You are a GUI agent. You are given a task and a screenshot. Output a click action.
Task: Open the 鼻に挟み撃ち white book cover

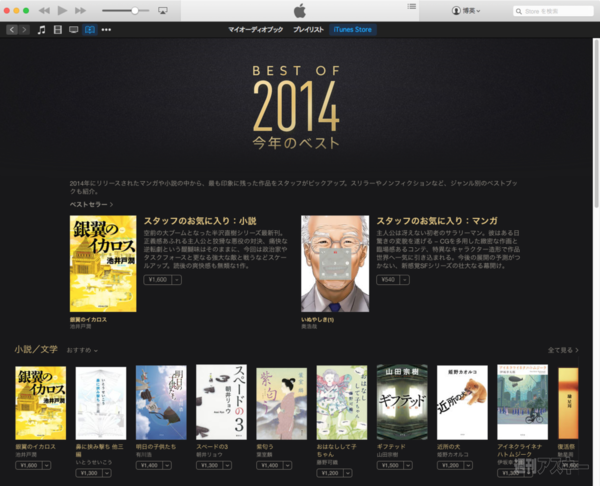pos(101,403)
